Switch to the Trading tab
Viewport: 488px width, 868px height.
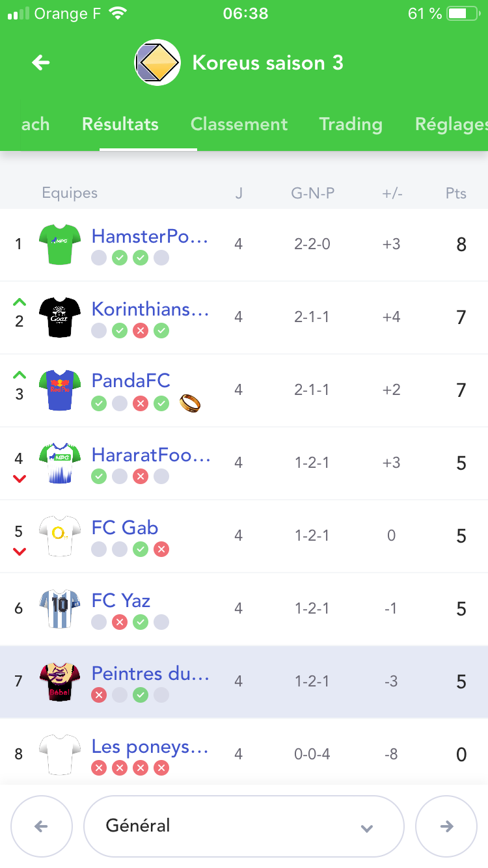(x=351, y=124)
